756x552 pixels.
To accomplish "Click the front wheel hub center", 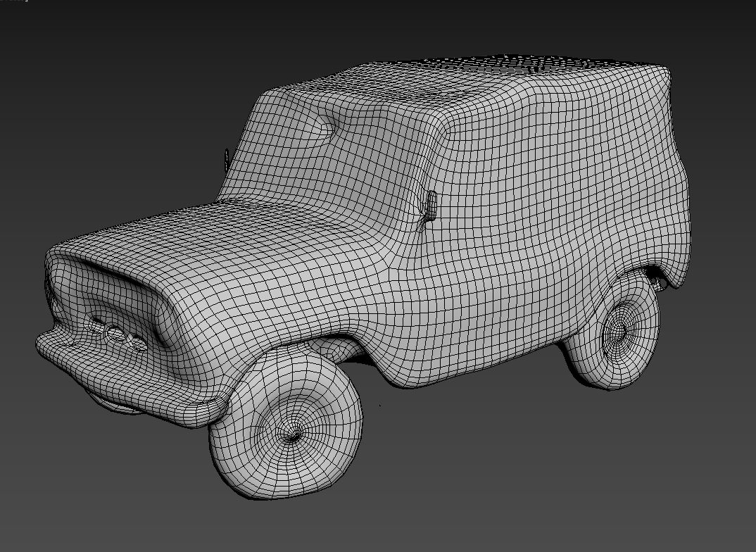I will coord(291,434).
